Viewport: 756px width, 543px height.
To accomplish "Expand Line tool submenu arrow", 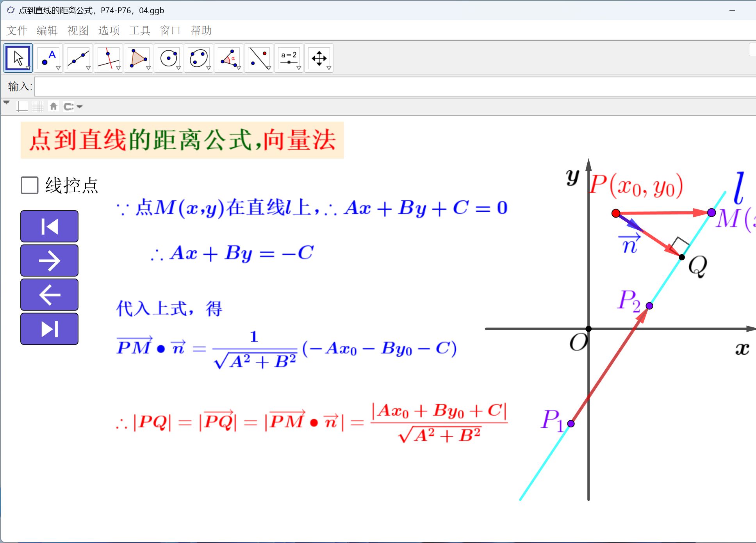I will [88, 68].
